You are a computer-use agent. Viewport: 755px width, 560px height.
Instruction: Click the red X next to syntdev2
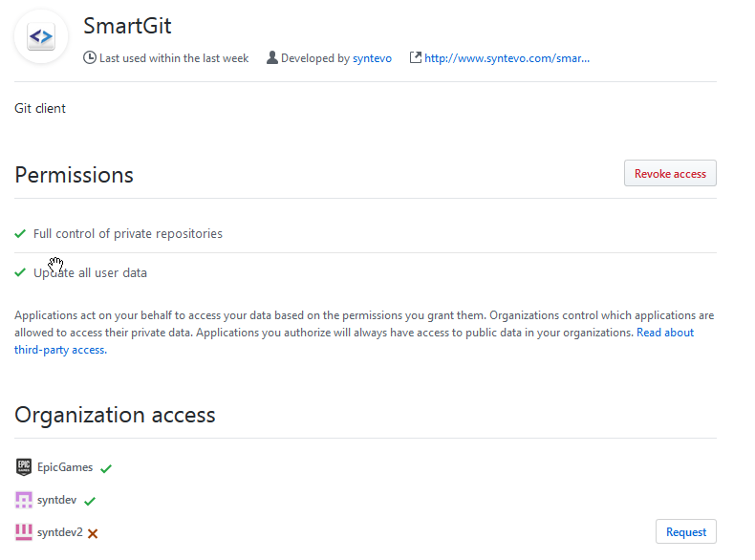[x=93, y=533]
